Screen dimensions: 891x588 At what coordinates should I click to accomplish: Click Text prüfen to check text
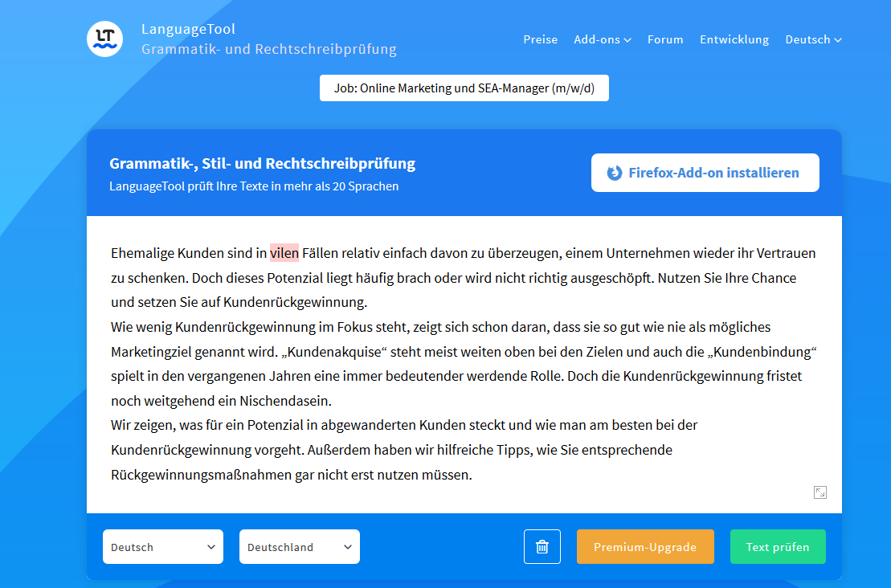778,546
